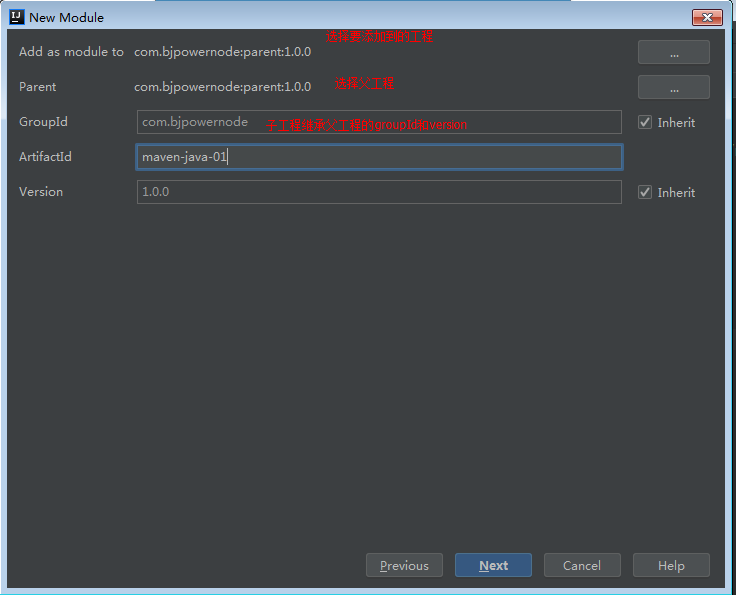The height and width of the screenshot is (595, 736).
Task: Cancel the New Module wizard
Action: pos(582,565)
